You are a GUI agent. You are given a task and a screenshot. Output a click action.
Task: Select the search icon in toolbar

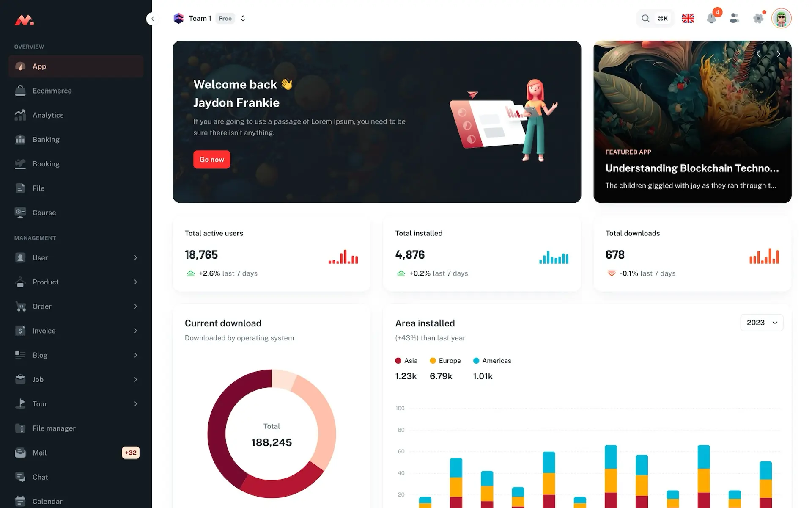[x=645, y=18]
